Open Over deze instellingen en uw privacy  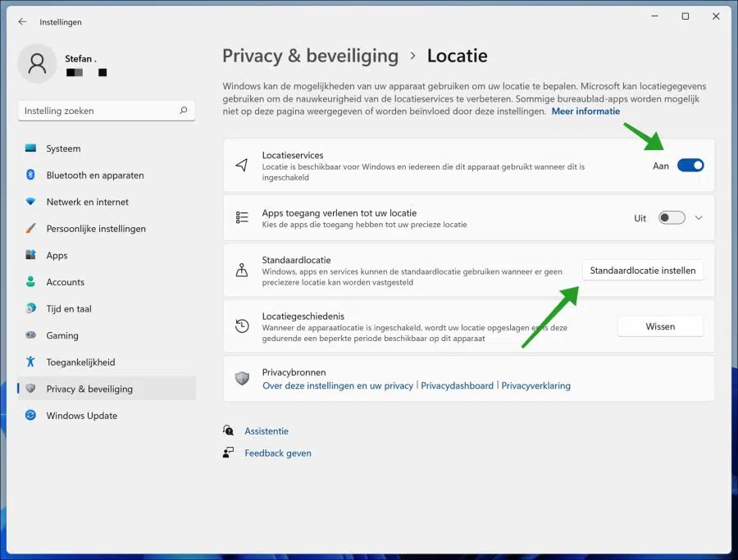pyautogui.click(x=338, y=386)
